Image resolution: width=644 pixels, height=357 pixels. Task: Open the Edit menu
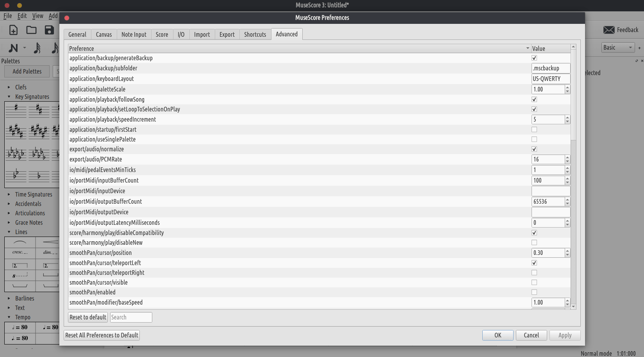click(x=22, y=16)
